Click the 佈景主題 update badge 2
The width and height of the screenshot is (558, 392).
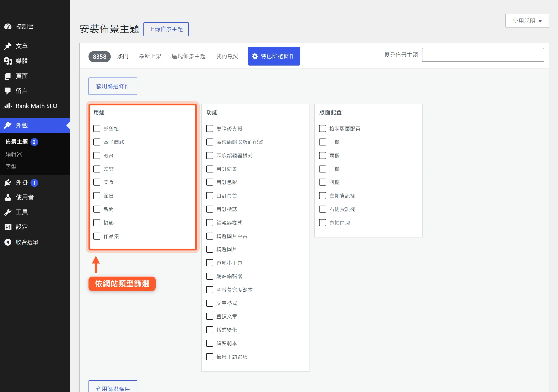tap(34, 142)
